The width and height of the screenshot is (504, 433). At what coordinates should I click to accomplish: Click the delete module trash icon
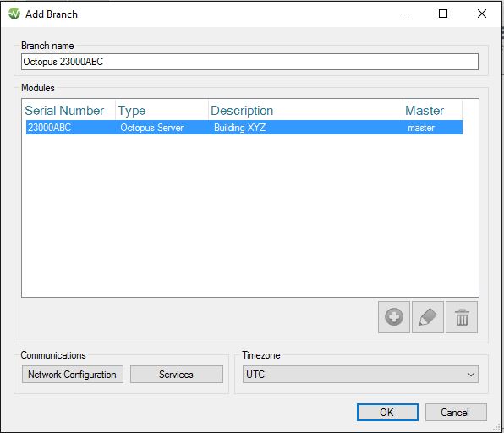[x=462, y=317]
